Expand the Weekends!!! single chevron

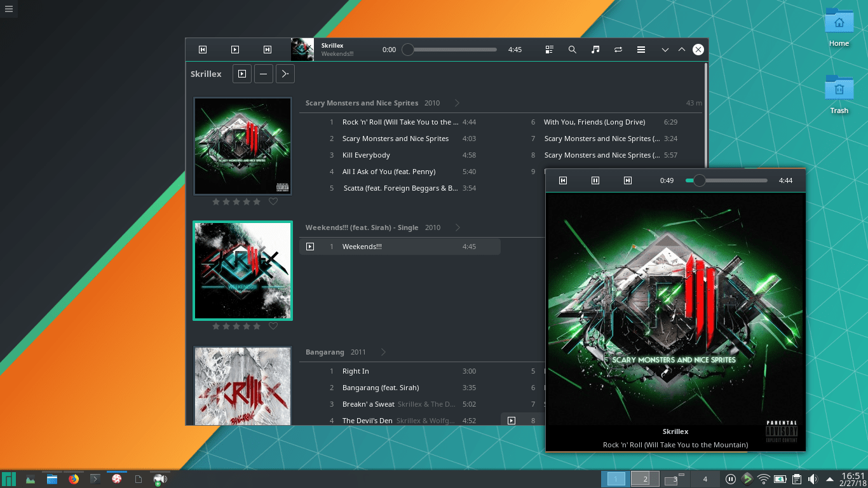[458, 227]
